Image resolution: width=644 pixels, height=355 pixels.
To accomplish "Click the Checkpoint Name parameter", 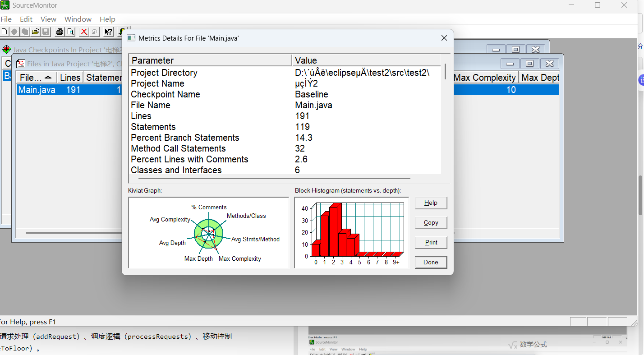I will point(166,94).
